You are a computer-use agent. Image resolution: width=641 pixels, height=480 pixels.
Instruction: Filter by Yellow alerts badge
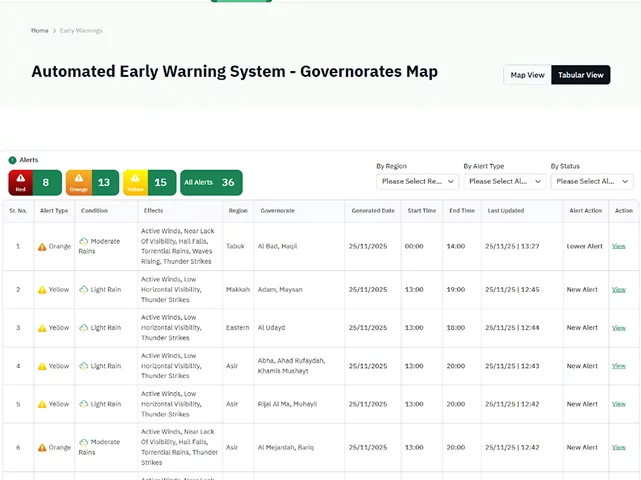pyautogui.click(x=150, y=182)
